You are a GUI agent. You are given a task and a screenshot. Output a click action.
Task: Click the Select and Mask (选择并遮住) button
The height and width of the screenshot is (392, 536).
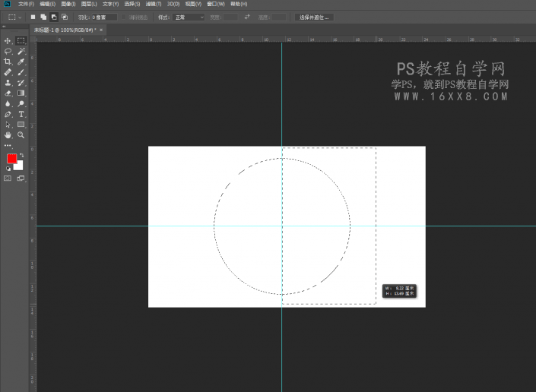314,17
